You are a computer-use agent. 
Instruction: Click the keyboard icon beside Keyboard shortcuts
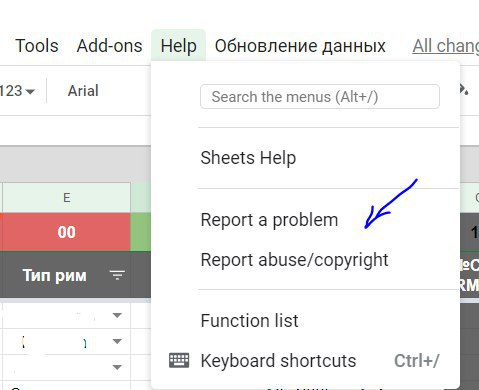point(179,360)
